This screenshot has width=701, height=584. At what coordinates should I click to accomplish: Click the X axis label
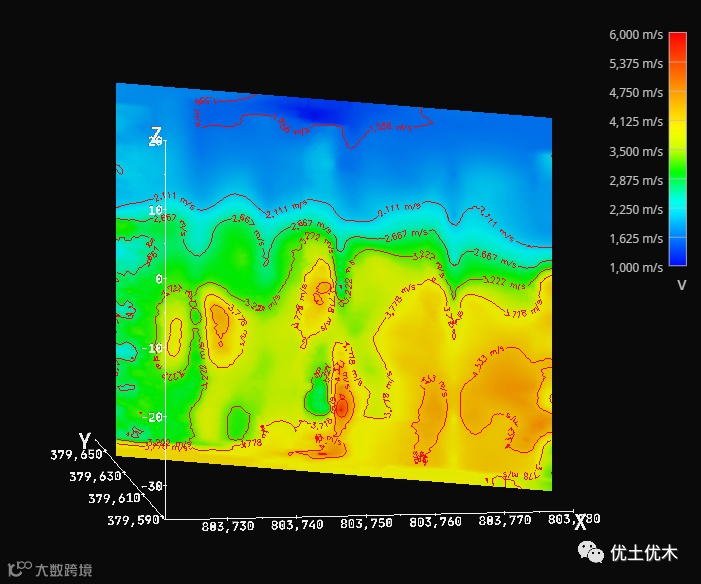pyautogui.click(x=580, y=521)
